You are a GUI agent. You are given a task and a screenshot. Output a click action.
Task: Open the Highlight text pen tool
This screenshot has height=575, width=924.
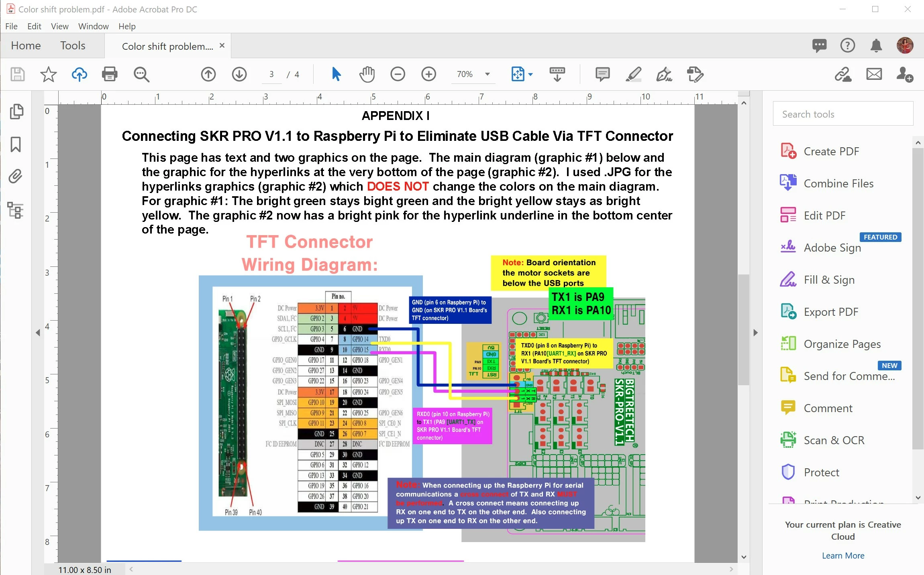[633, 74]
